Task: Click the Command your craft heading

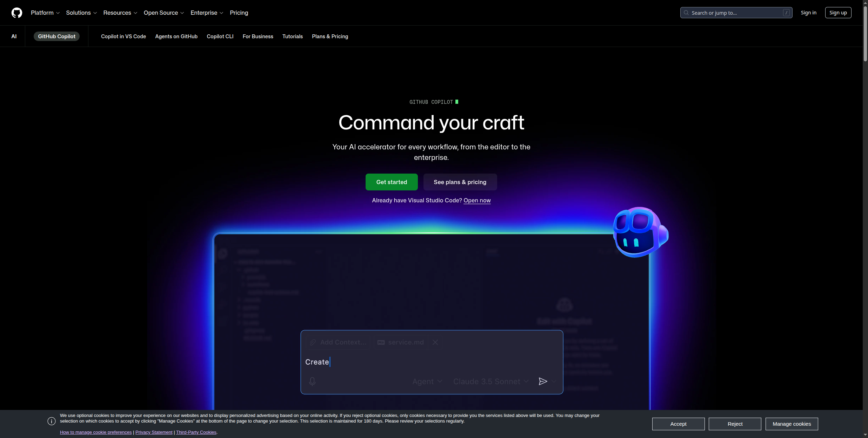Action: click(x=431, y=123)
